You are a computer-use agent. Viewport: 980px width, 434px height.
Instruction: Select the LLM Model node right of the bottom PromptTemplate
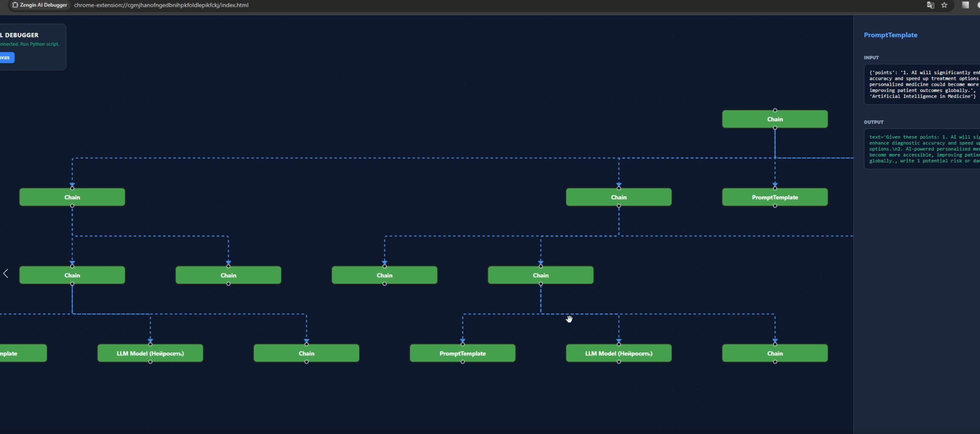(619, 353)
